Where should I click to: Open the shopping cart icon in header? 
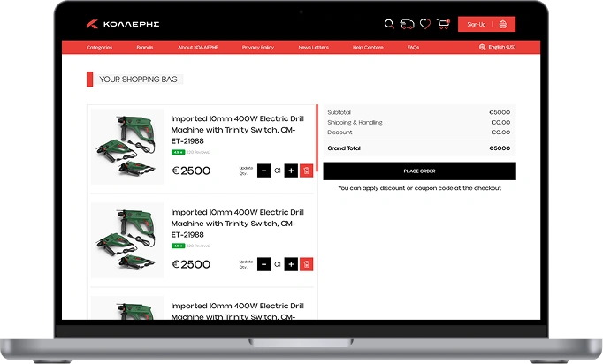pos(443,24)
